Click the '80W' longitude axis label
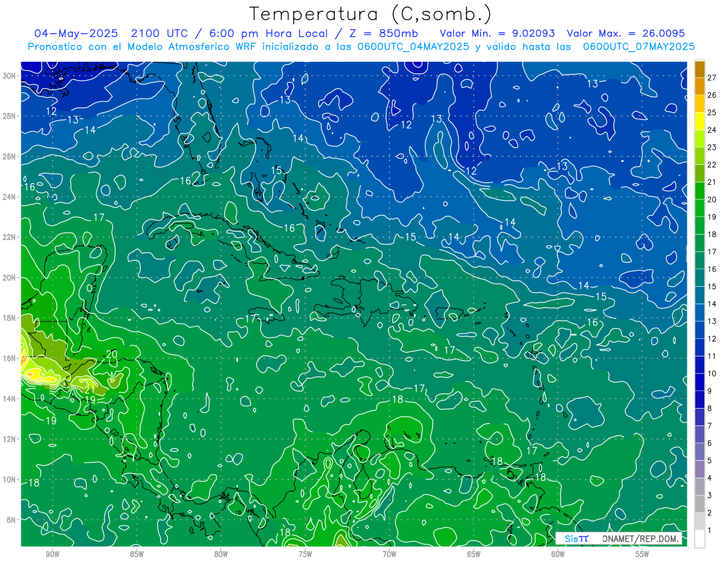The height and width of the screenshot is (562, 728). click(x=221, y=554)
